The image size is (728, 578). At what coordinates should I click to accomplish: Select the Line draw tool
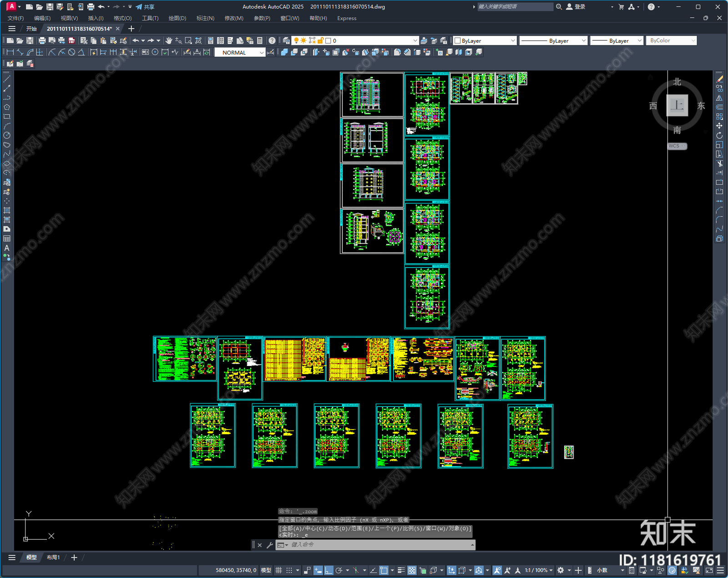7,79
